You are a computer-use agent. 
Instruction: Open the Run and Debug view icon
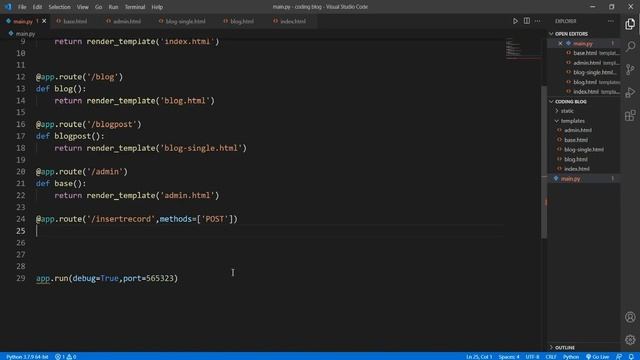coord(630,92)
